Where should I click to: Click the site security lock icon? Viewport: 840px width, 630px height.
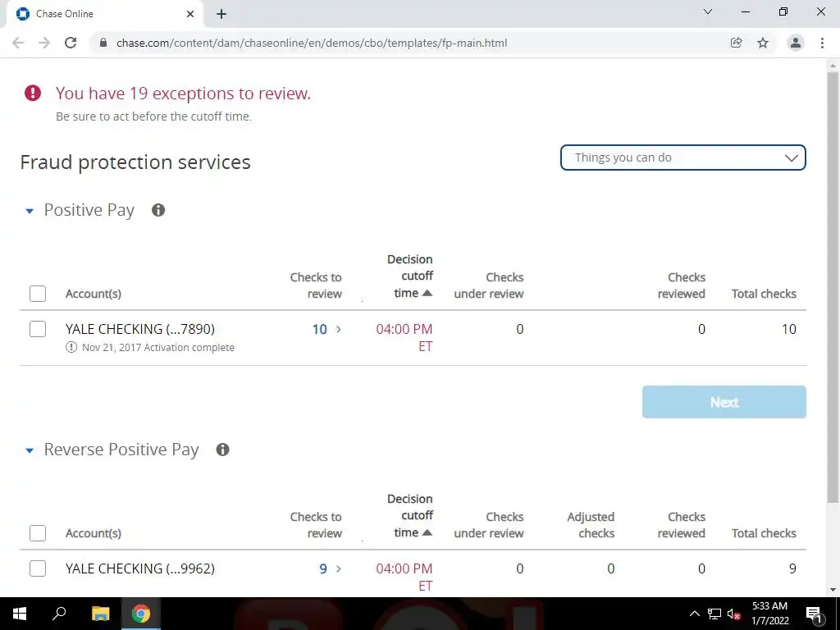pos(103,43)
